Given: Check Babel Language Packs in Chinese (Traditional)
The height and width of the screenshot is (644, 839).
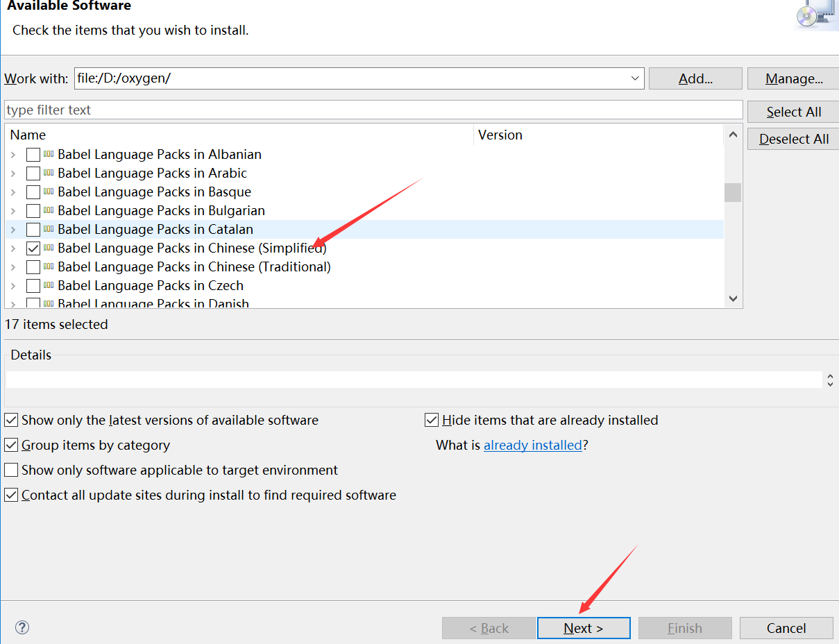Looking at the screenshot, I should click(33, 267).
